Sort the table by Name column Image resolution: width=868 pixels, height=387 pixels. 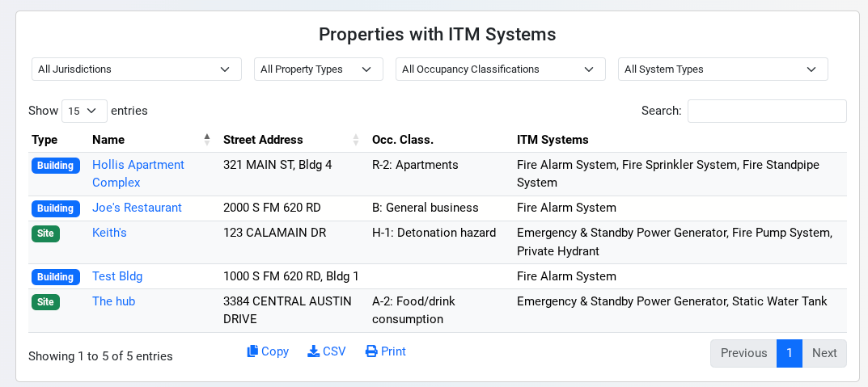108,140
